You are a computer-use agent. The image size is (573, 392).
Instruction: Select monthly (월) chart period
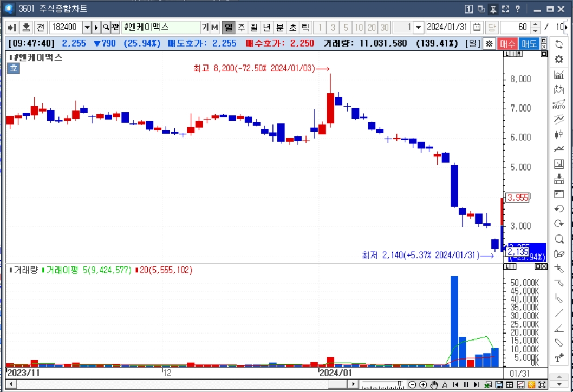coord(254,27)
